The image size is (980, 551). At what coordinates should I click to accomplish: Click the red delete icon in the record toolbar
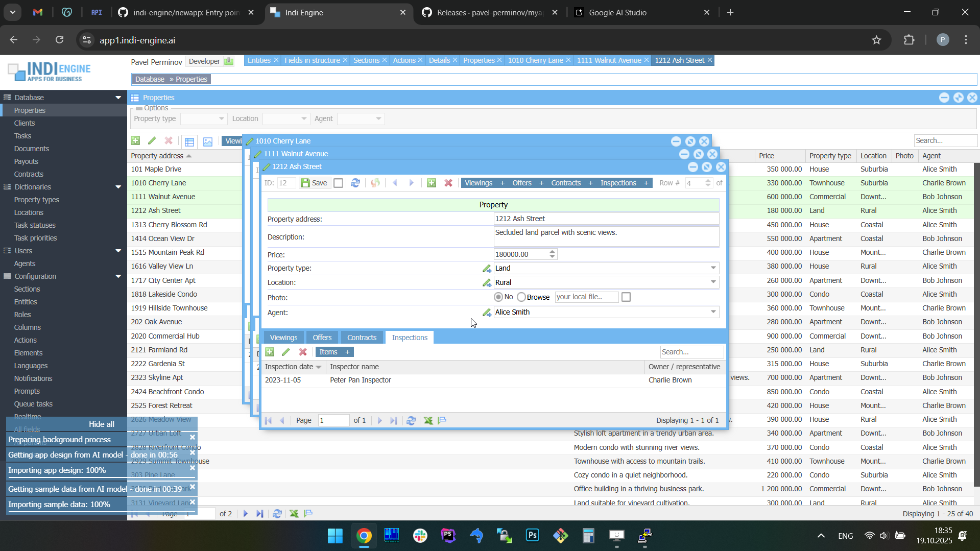[x=448, y=183]
